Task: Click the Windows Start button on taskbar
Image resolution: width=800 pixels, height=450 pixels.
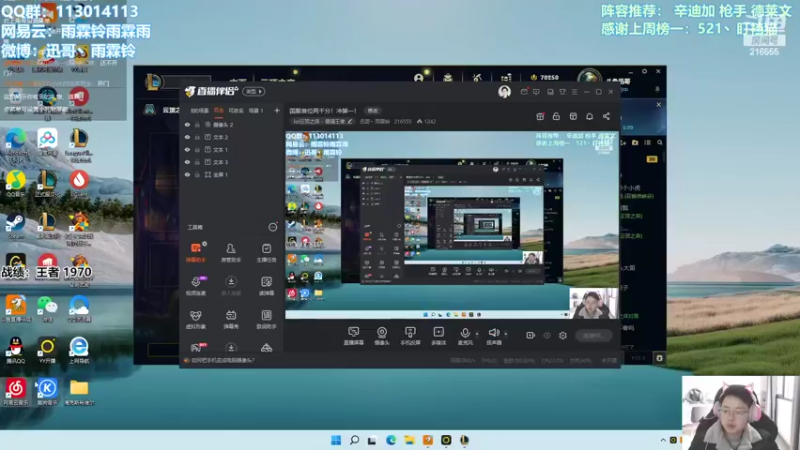Action: pyautogui.click(x=336, y=440)
